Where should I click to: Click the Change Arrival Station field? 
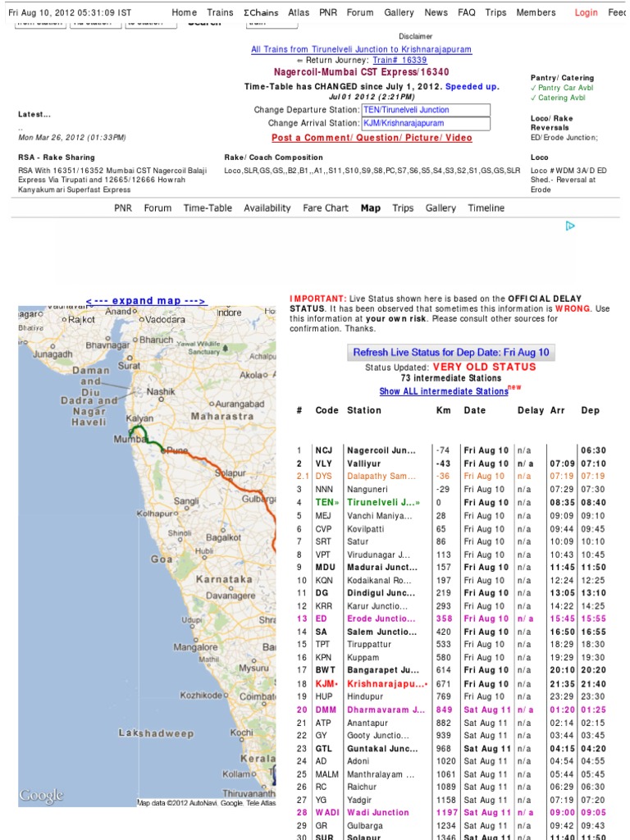(426, 123)
